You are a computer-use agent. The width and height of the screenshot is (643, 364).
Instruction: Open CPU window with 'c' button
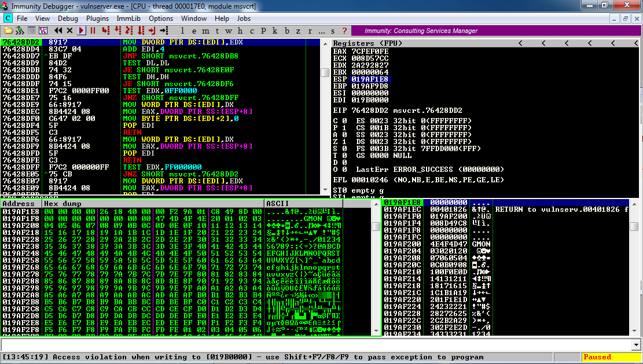click(252, 31)
